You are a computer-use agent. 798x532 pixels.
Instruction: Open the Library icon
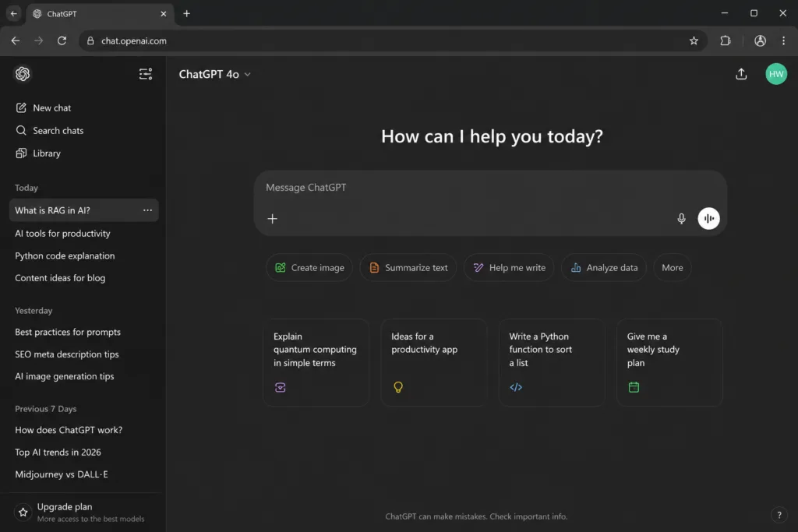pyautogui.click(x=21, y=153)
